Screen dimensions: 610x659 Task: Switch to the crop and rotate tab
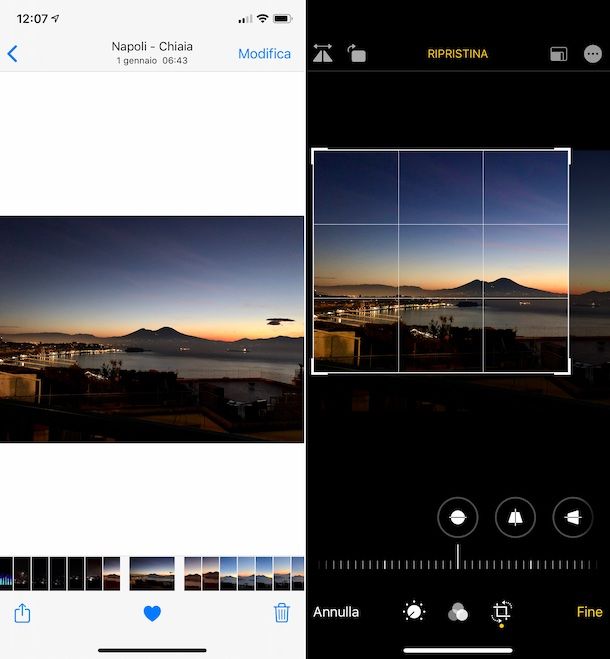point(501,612)
